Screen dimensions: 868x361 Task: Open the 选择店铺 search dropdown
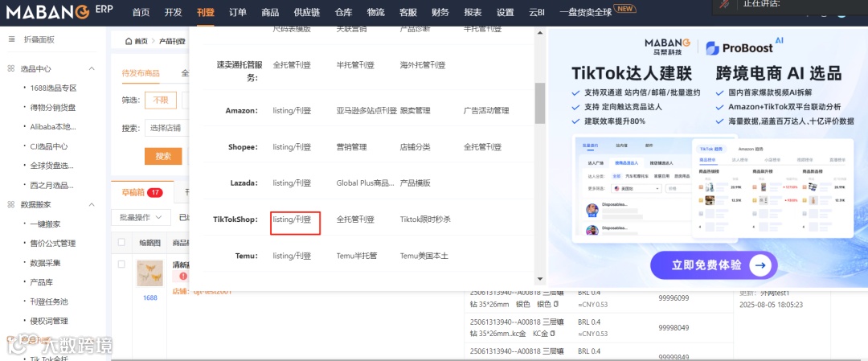[167, 129]
